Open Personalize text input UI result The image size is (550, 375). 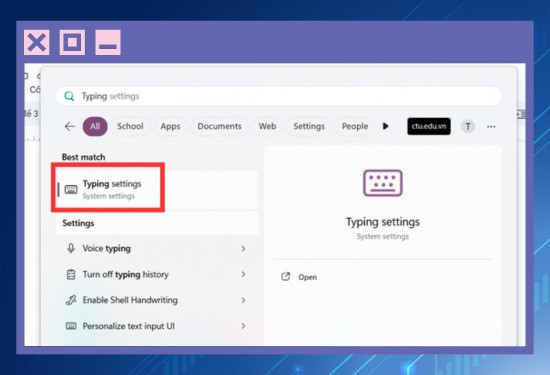[x=156, y=326]
